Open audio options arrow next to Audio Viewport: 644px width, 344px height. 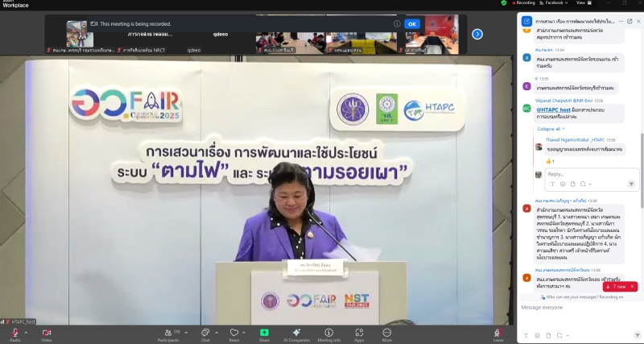[26, 333]
